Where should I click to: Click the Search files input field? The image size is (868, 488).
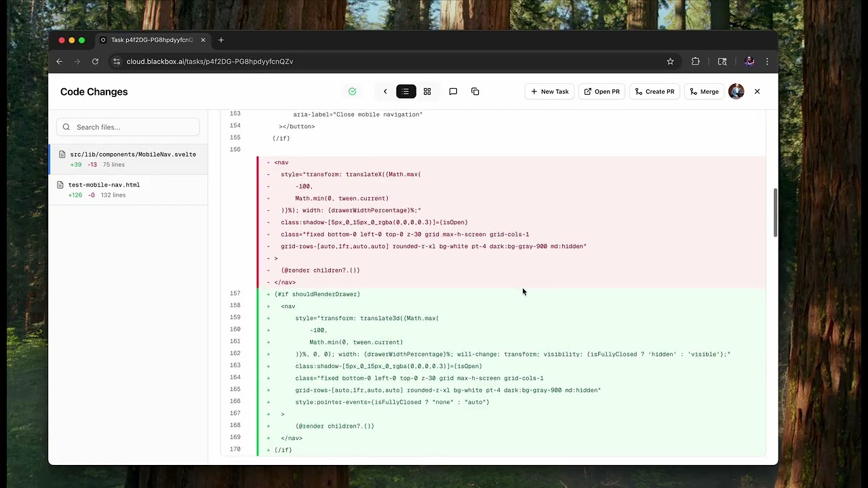(128, 127)
